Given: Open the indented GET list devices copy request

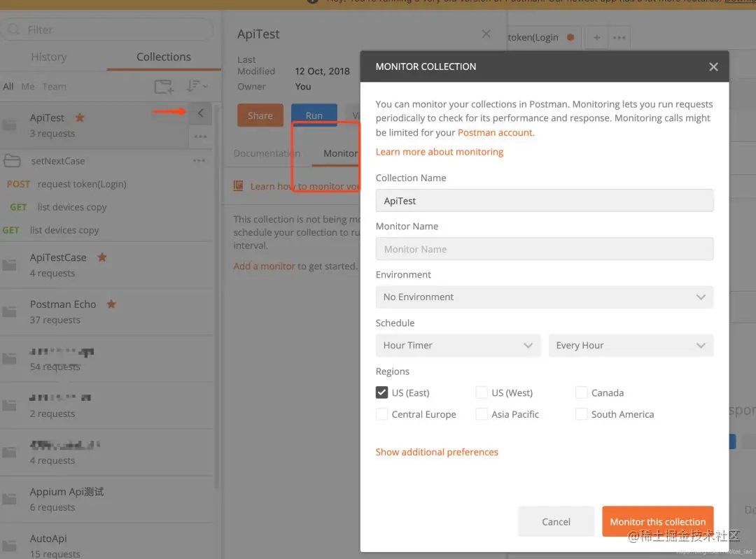Looking at the screenshot, I should click(107, 207).
